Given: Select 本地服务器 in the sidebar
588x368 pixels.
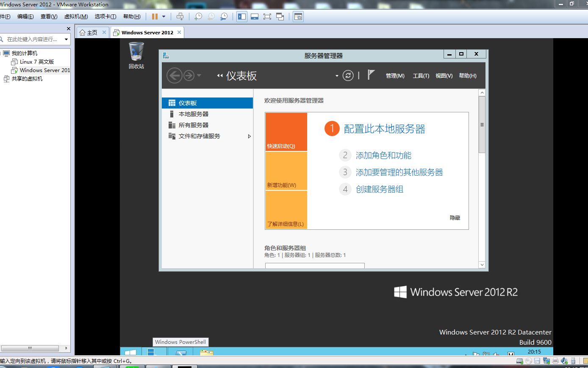Looking at the screenshot, I should (207, 114).
